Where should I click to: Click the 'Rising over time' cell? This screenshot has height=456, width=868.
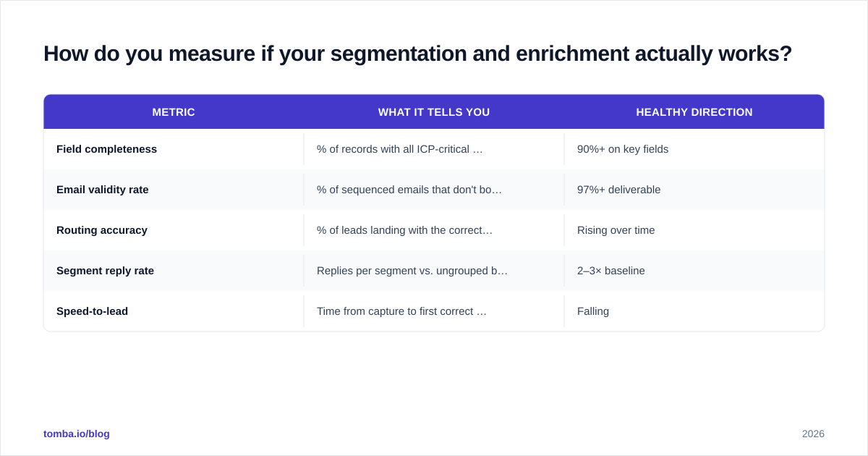[694, 230]
